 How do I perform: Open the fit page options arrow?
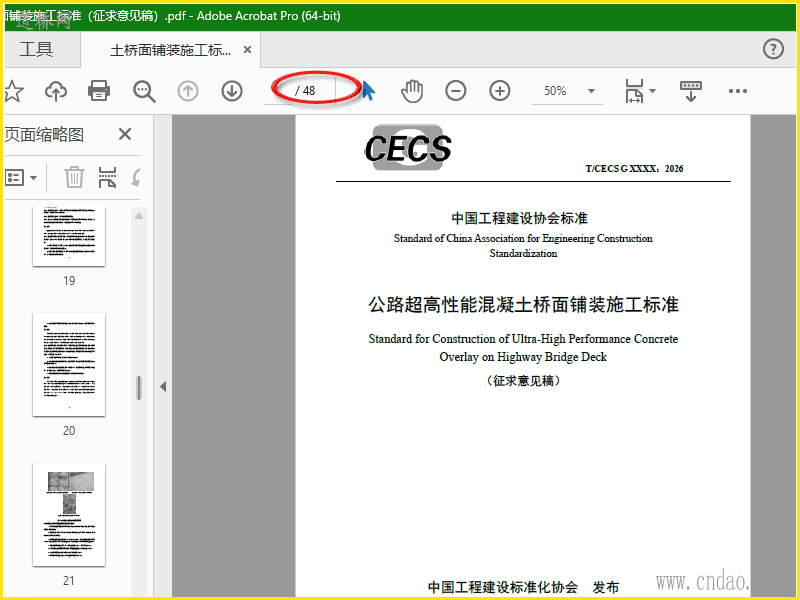pyautogui.click(x=653, y=91)
